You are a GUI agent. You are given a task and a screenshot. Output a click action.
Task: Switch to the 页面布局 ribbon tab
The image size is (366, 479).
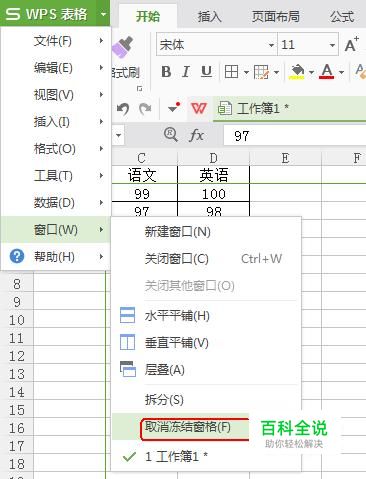pyautogui.click(x=275, y=17)
